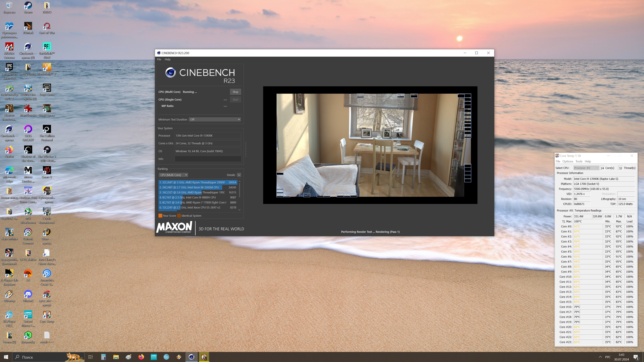Open the File Explorer taskbar icon
This screenshot has height=362, width=644.
point(116,357)
